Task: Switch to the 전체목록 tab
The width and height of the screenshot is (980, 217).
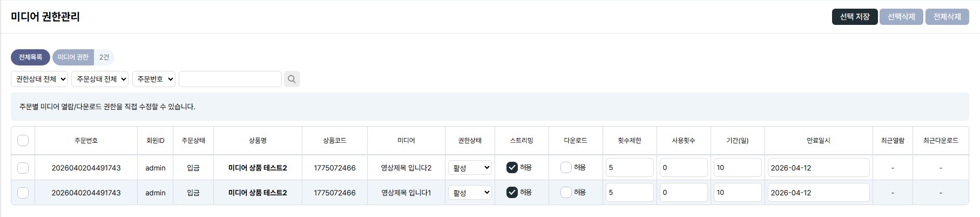Action: [x=30, y=57]
